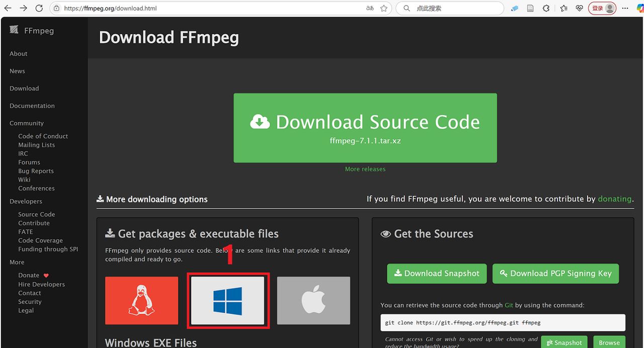Viewport: 644px width, 348px height.
Task: Select About in the left sidebar
Action: click(19, 54)
